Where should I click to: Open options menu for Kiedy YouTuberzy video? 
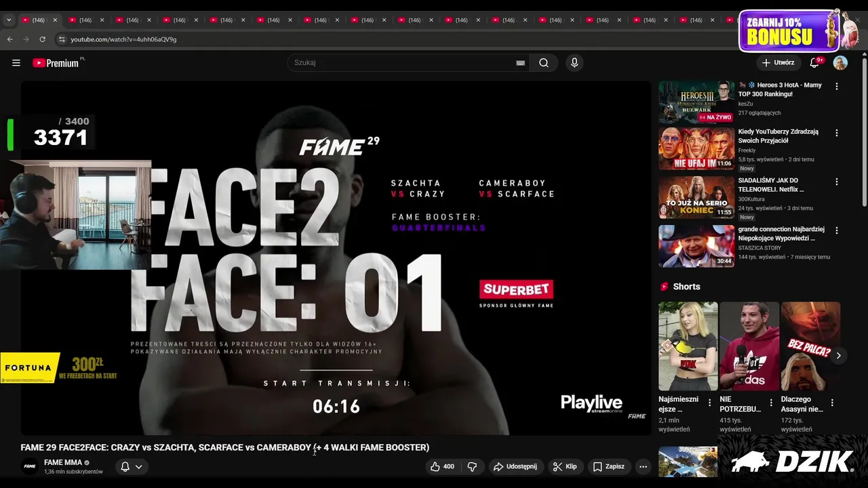[x=836, y=133]
